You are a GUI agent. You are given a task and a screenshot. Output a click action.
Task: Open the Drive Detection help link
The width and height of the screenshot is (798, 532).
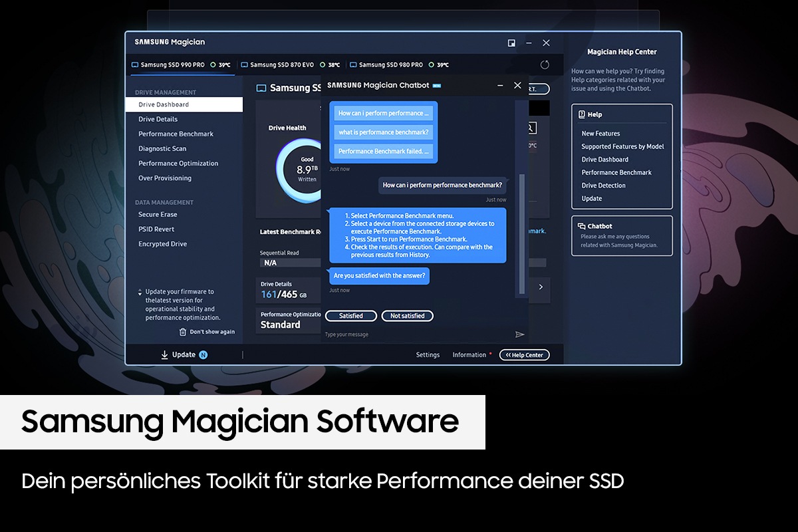tap(602, 185)
